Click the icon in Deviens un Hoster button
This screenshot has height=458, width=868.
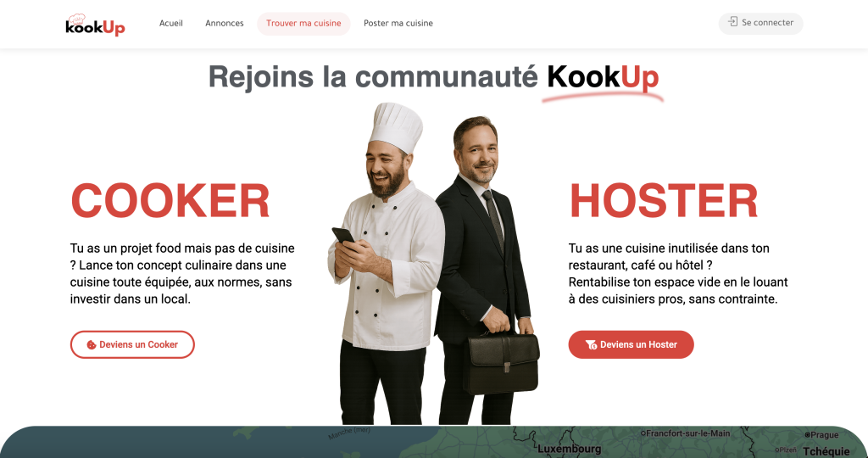coord(591,344)
